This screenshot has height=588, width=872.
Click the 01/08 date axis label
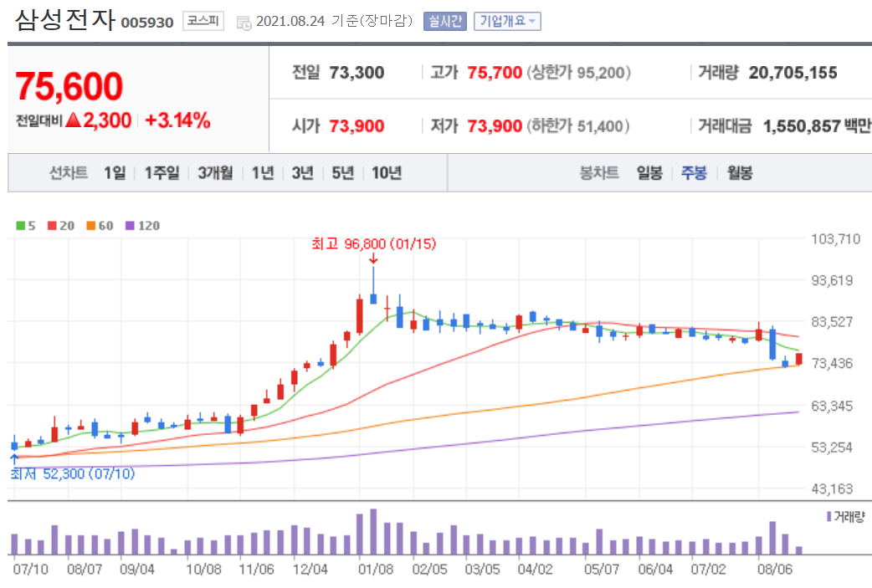(376, 569)
